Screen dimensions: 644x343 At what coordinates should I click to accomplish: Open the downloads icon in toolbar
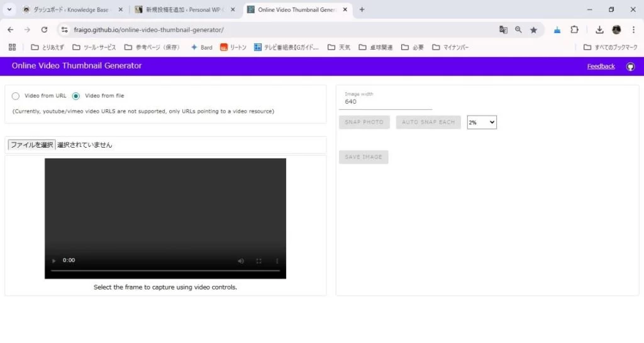599,30
